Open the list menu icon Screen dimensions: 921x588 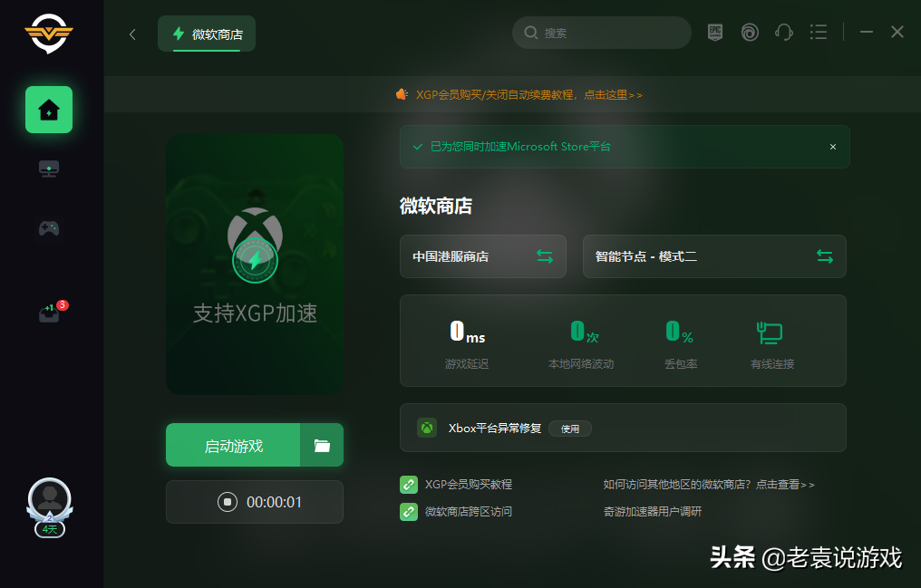click(819, 33)
